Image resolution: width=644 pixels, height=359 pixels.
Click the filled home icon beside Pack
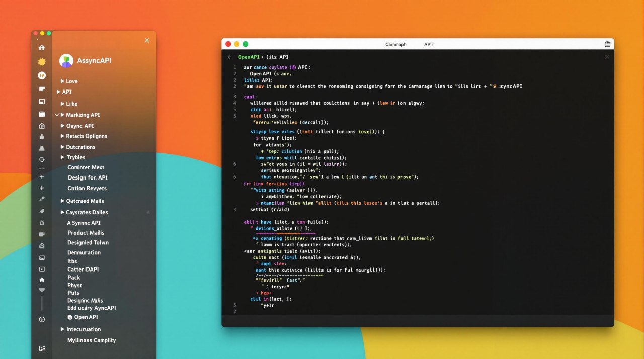(x=42, y=280)
